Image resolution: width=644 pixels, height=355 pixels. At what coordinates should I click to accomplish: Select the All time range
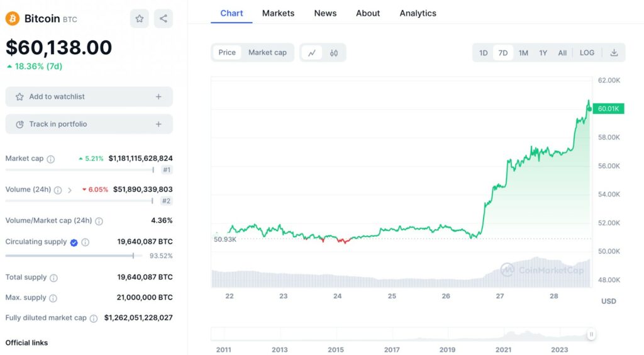[x=562, y=53]
